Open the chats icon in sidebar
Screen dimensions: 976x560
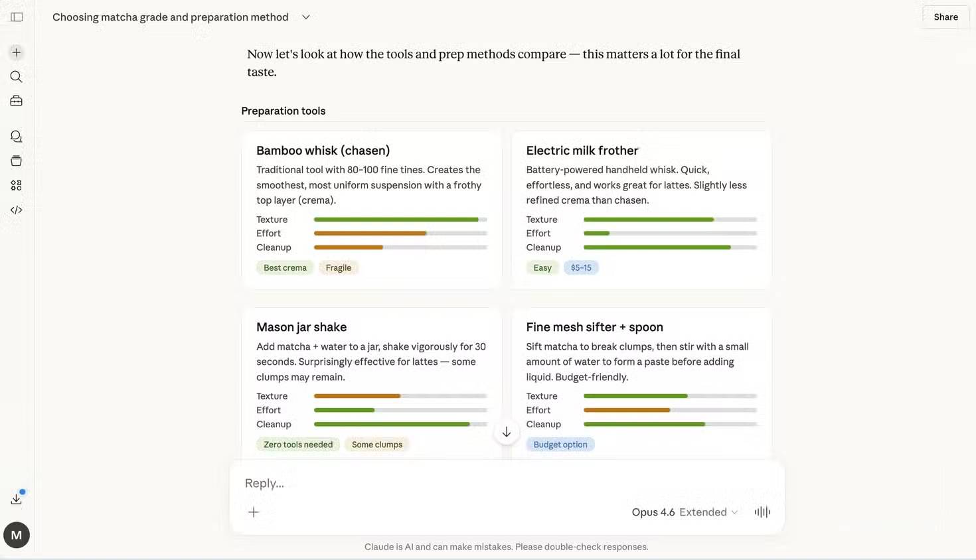(17, 137)
